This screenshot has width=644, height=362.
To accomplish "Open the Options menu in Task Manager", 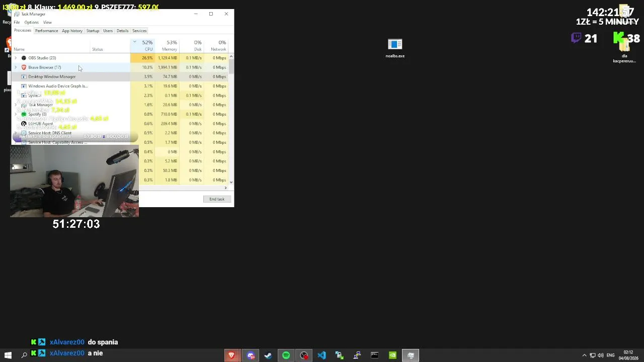I will click(x=31, y=22).
